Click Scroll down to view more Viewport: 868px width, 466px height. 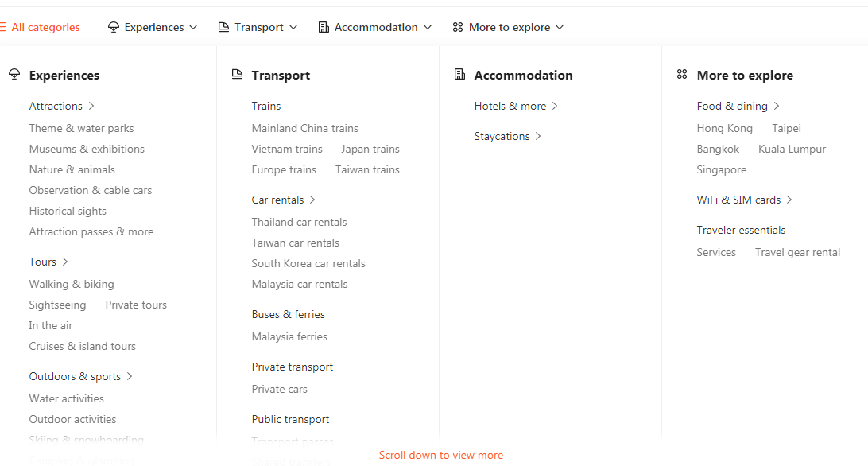point(440,456)
